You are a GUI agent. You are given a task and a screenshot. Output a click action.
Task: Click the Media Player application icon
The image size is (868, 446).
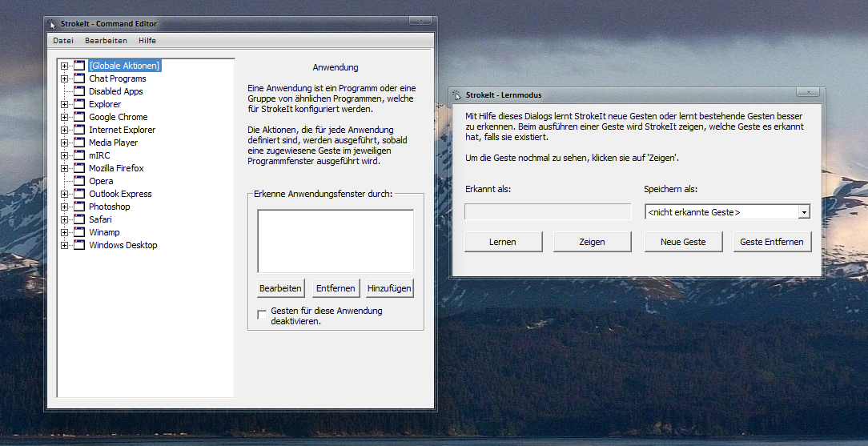pyautogui.click(x=79, y=143)
